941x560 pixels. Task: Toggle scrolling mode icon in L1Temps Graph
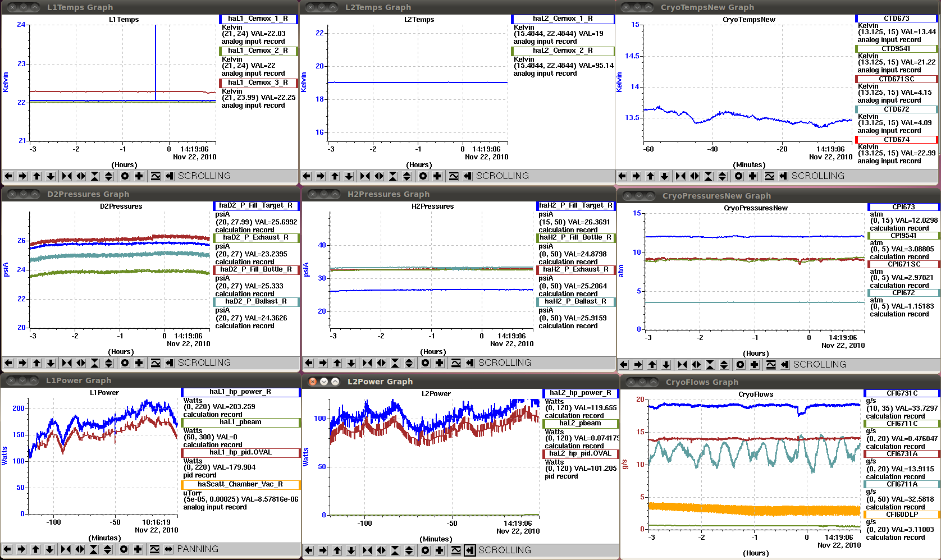[170, 176]
